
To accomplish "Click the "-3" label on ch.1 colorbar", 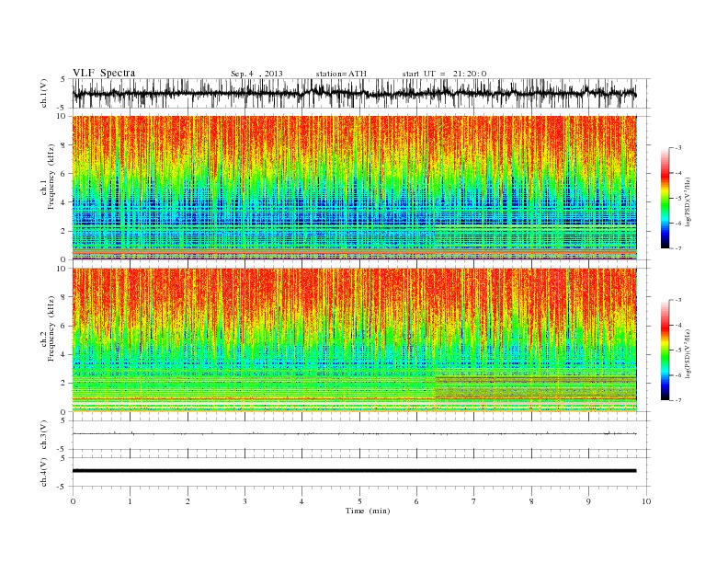I will click(678, 148).
